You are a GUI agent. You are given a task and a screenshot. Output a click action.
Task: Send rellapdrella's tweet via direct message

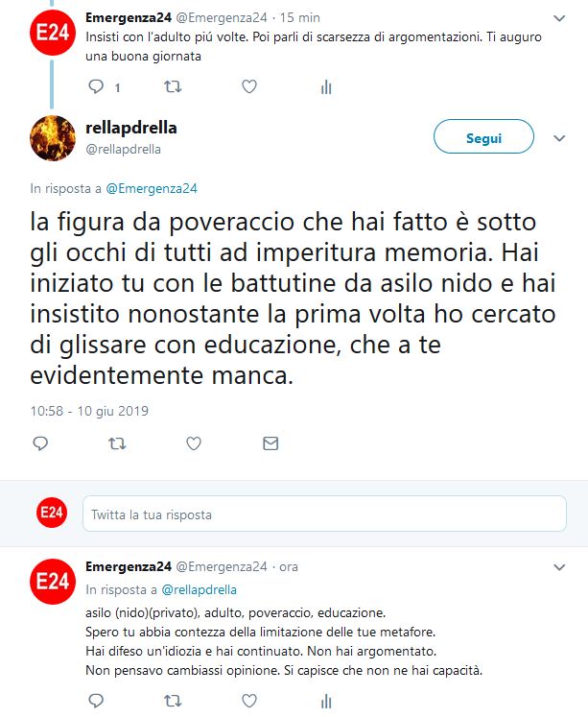tap(270, 443)
